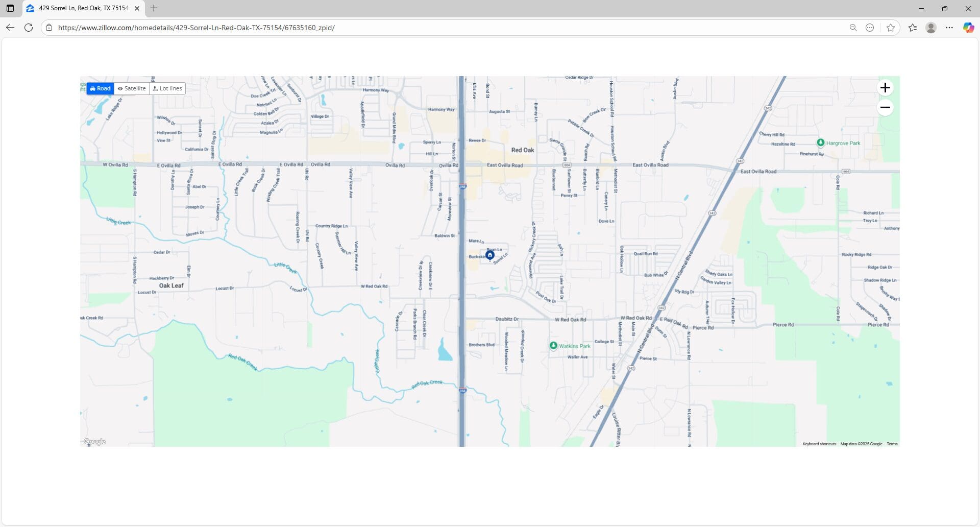Open the Copilot sidebar icon
This screenshot has width=980, height=527.
(x=968, y=28)
